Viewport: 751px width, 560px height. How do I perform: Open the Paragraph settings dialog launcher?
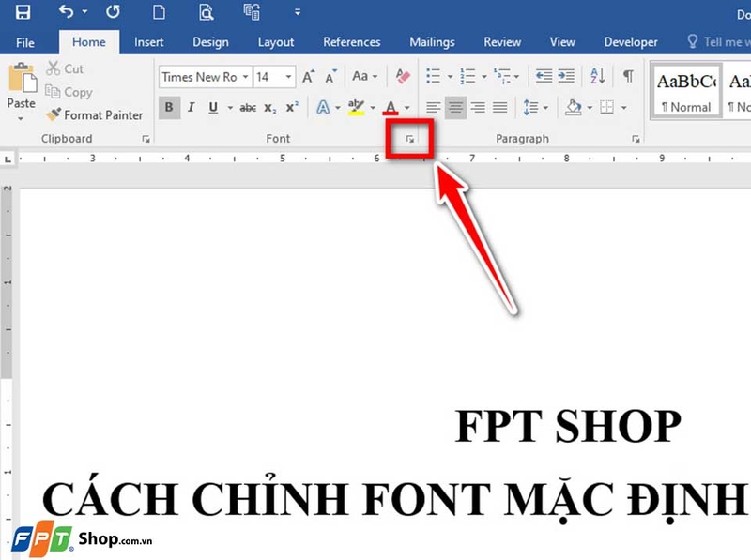(636, 139)
